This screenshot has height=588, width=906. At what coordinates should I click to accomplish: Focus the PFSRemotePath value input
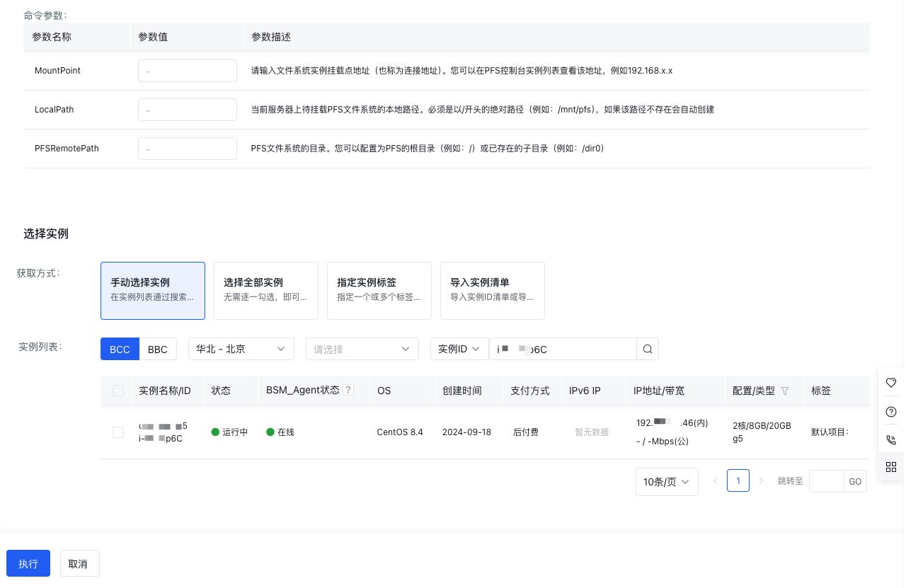point(188,149)
